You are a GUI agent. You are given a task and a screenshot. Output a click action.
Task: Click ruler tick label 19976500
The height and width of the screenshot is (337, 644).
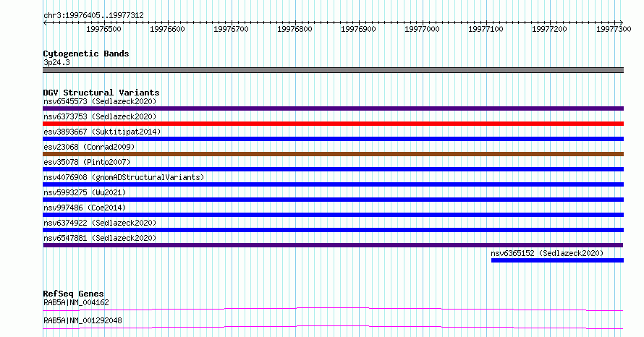(103, 29)
